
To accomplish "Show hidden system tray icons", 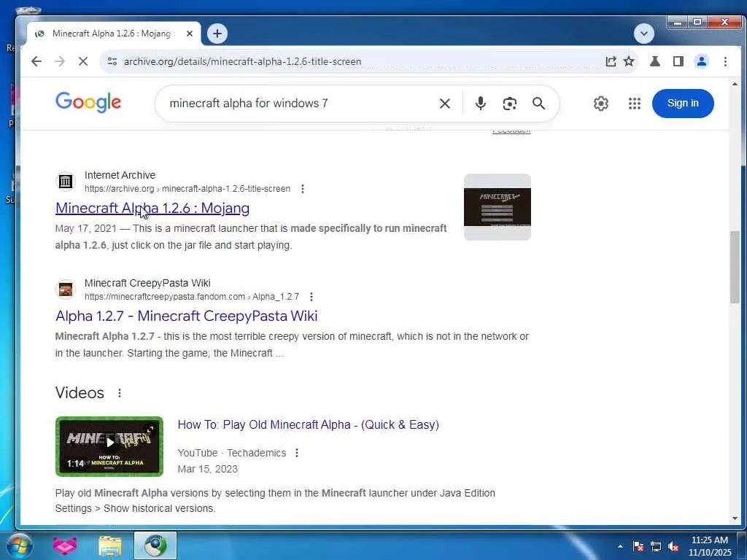I will coord(620,546).
